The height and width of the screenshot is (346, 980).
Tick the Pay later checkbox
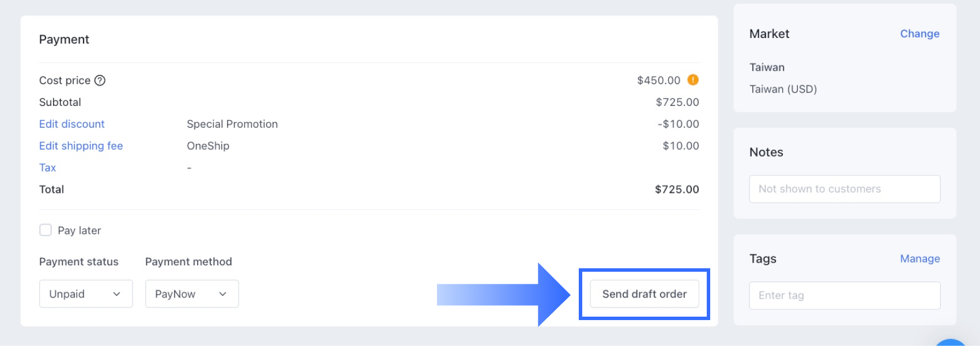(46, 230)
